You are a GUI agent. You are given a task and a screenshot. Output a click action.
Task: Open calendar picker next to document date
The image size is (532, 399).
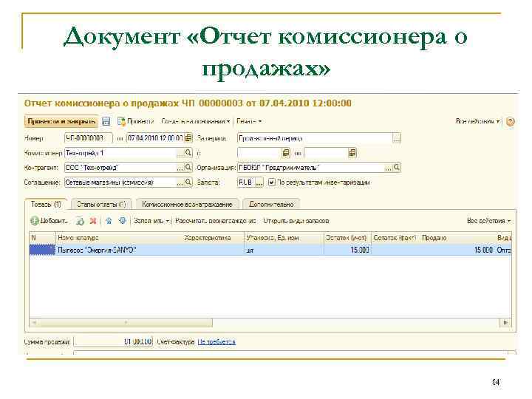188,138
